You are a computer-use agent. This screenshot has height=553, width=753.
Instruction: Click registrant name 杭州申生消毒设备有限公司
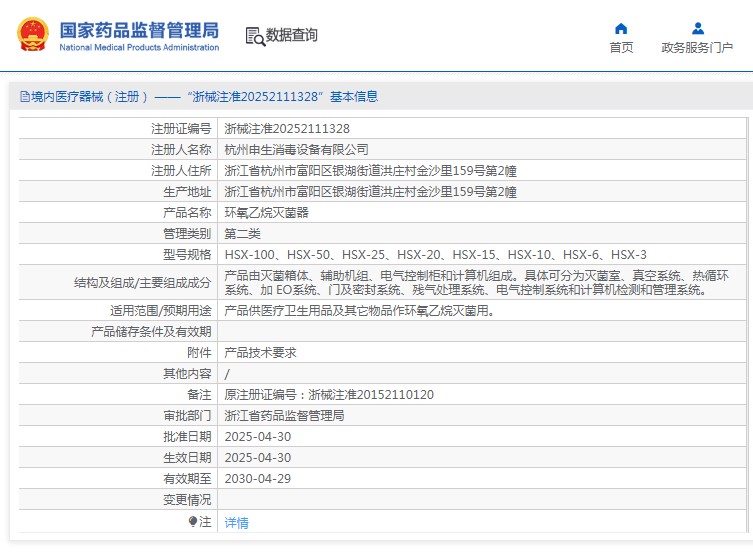point(289,149)
